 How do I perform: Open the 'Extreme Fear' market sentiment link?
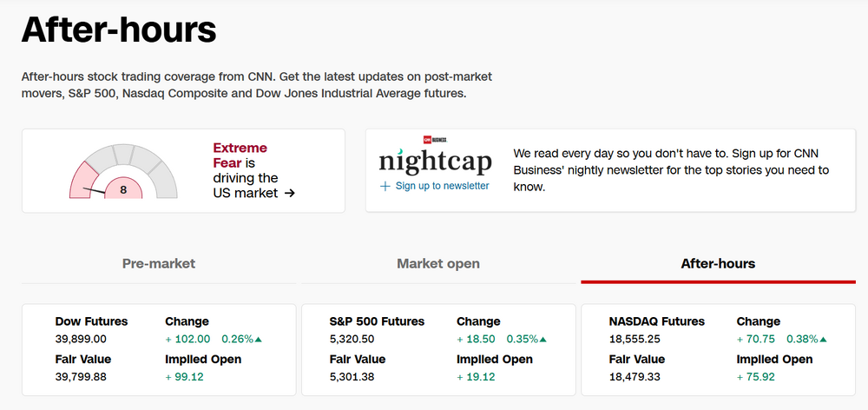240,155
